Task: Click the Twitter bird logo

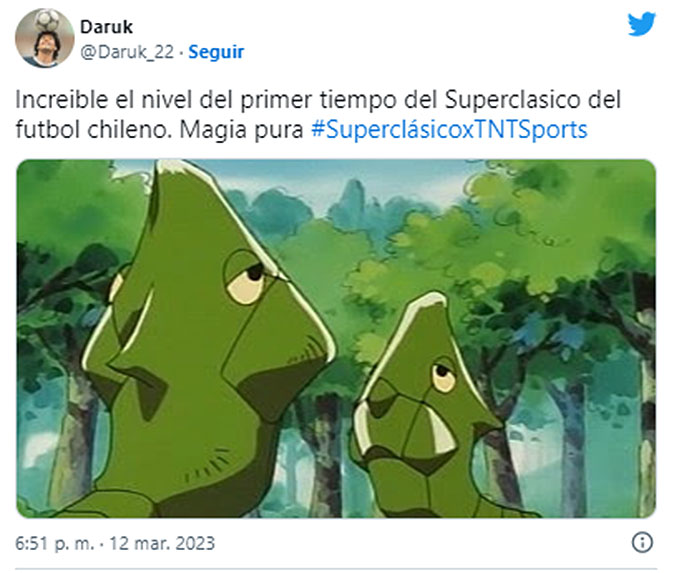Action: tap(641, 25)
